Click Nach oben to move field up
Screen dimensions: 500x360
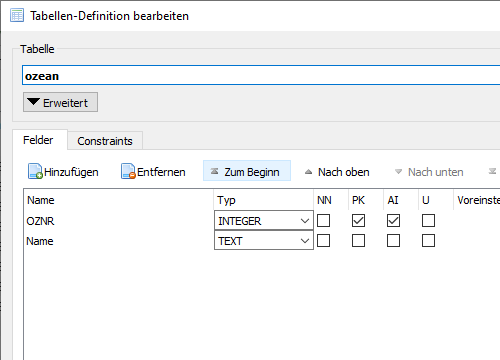pyautogui.click(x=337, y=172)
